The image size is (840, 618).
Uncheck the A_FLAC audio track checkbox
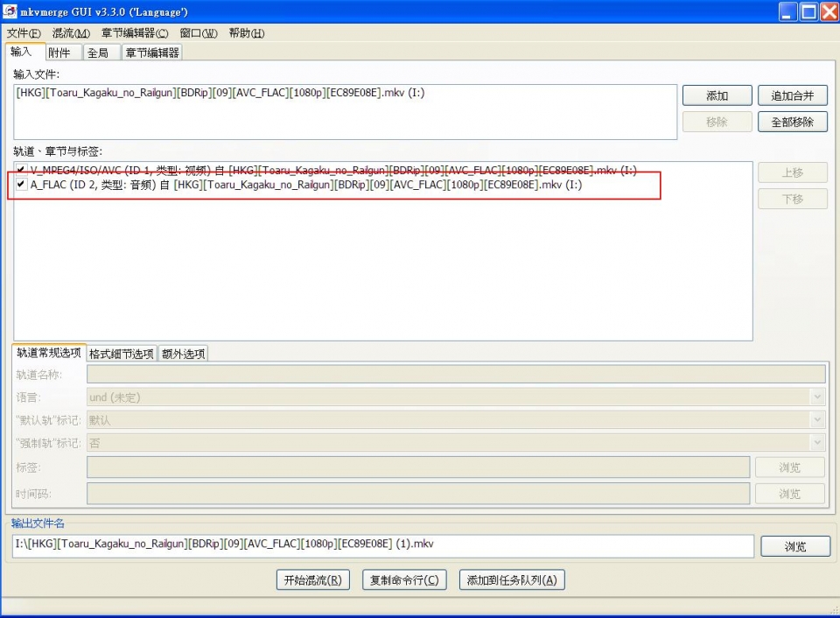tap(20, 185)
